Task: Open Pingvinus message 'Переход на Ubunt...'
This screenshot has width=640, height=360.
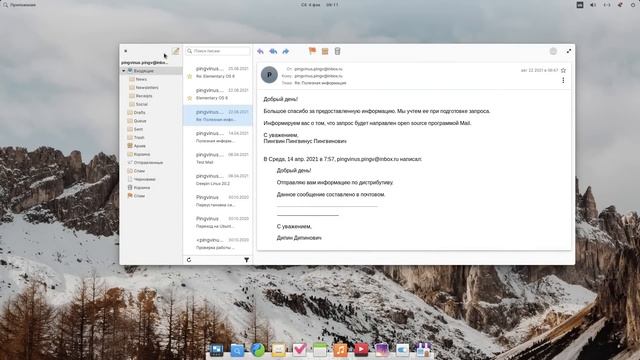Action: 218,222
